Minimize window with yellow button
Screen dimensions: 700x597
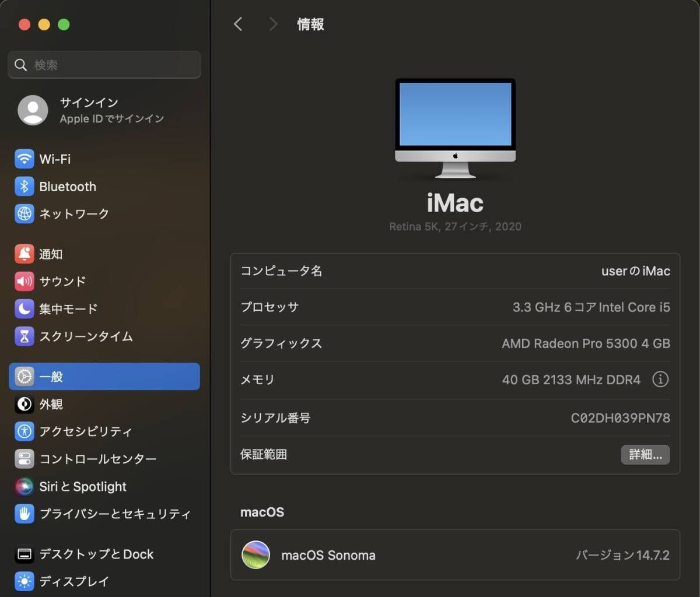coord(44,24)
